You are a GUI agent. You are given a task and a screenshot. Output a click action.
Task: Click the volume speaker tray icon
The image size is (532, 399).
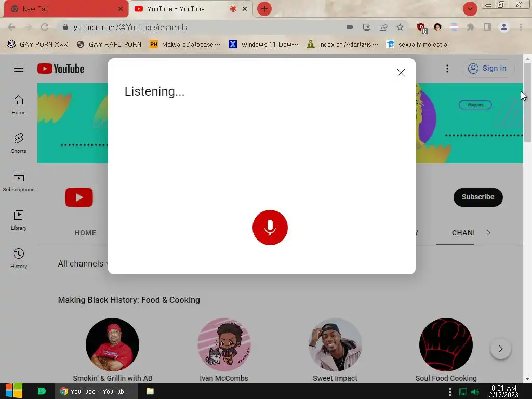475,392
